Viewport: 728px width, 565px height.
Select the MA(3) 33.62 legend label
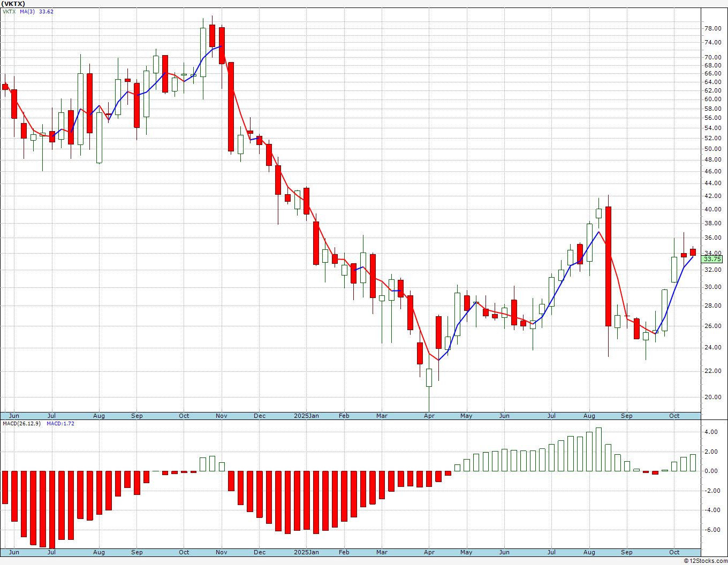point(37,11)
